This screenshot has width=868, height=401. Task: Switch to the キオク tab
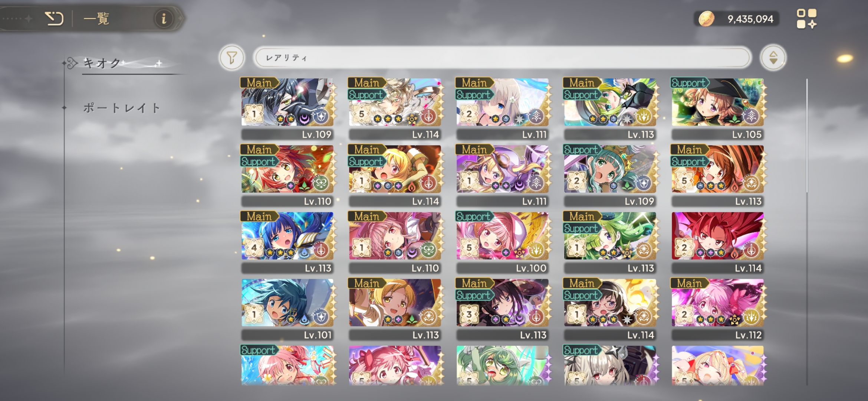[102, 63]
